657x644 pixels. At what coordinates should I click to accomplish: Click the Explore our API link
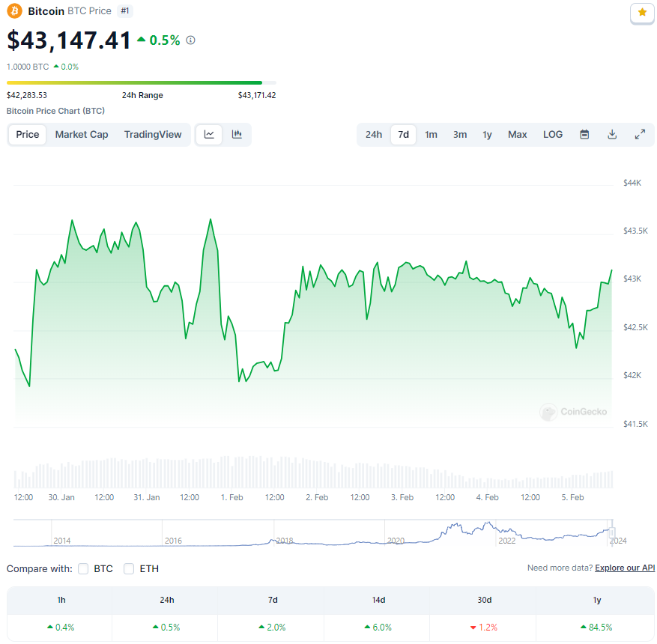coord(624,568)
